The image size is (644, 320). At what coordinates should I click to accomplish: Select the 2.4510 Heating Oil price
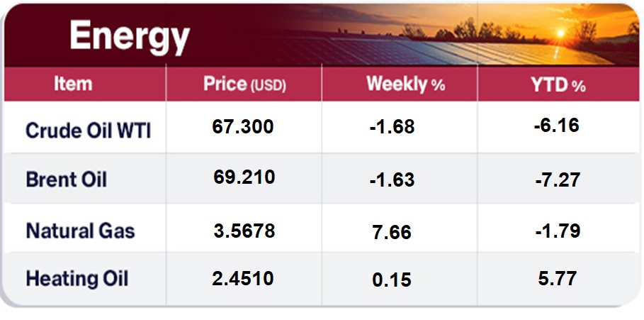243,277
